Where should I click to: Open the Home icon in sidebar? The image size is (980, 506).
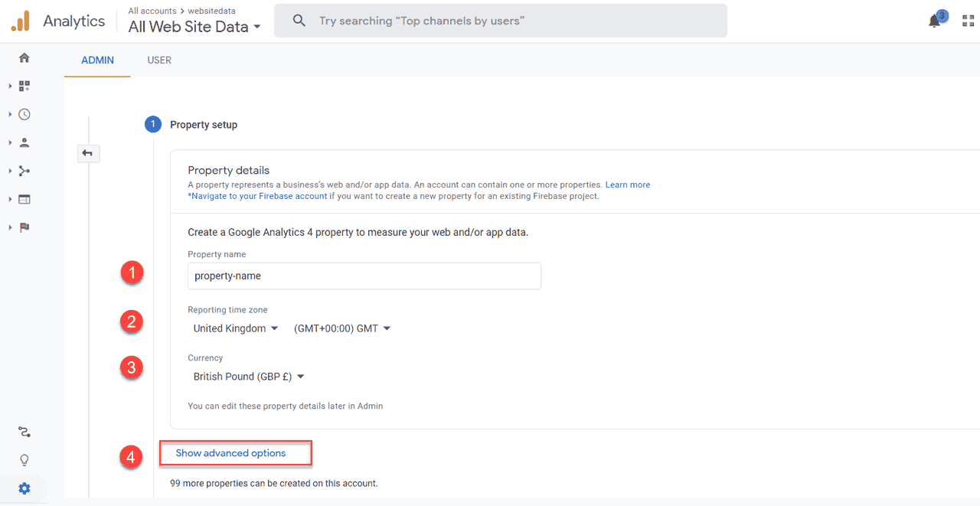point(24,58)
